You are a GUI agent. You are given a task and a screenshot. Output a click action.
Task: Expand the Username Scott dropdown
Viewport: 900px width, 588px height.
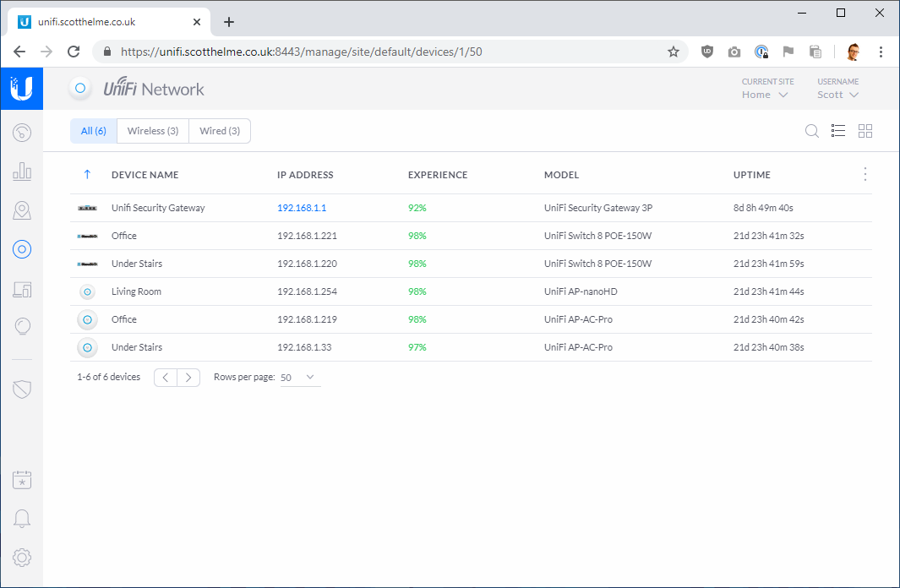[x=838, y=95]
